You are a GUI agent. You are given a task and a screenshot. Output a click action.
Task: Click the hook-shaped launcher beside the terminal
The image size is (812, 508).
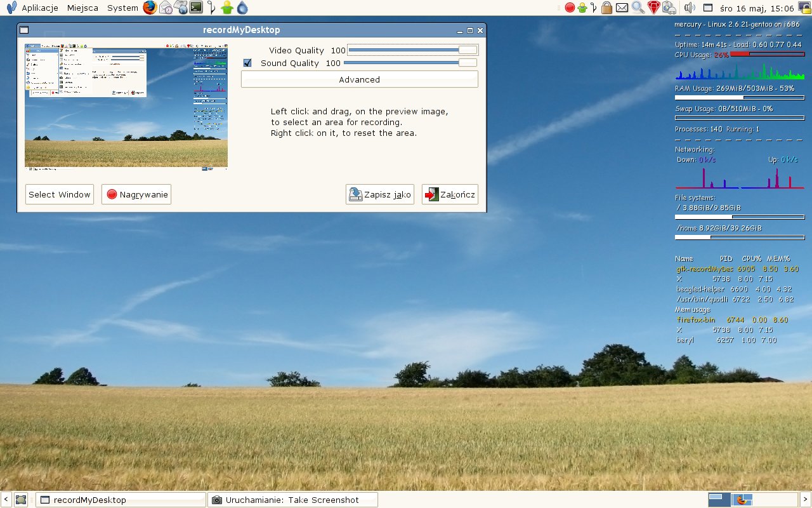tap(213, 8)
